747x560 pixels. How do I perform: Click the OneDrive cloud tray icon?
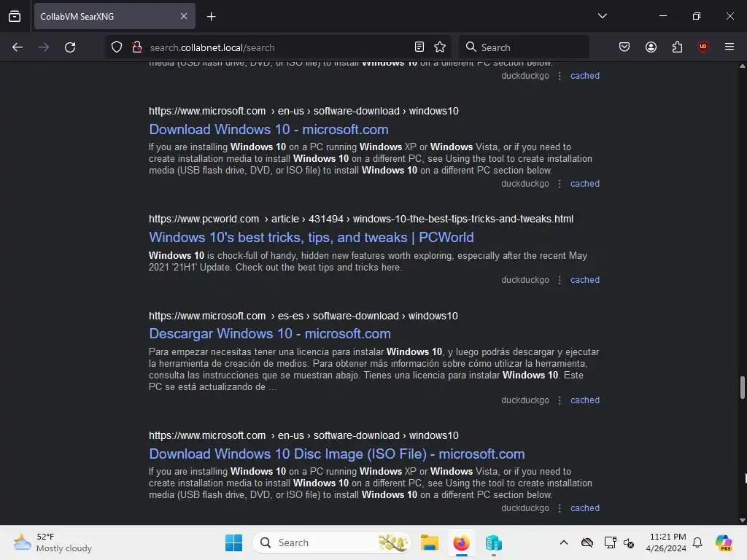pos(587,542)
